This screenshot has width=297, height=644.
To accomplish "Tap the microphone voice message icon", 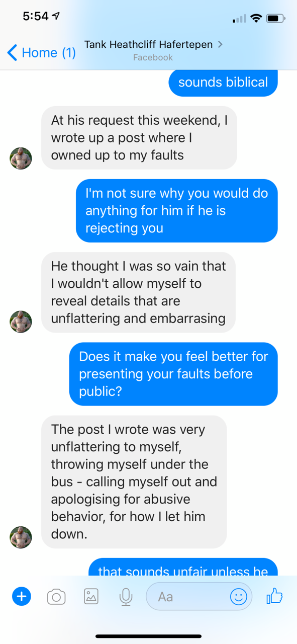I will tap(126, 597).
